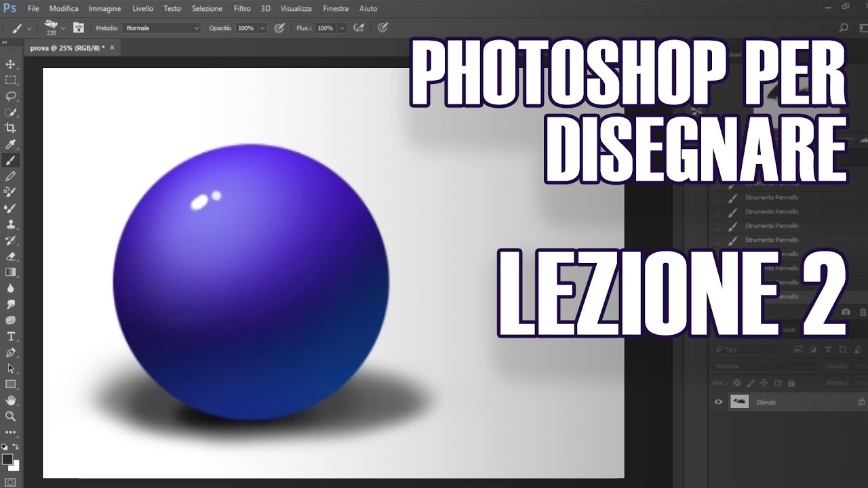
Task: Select the Gradient tool
Action: (x=11, y=272)
